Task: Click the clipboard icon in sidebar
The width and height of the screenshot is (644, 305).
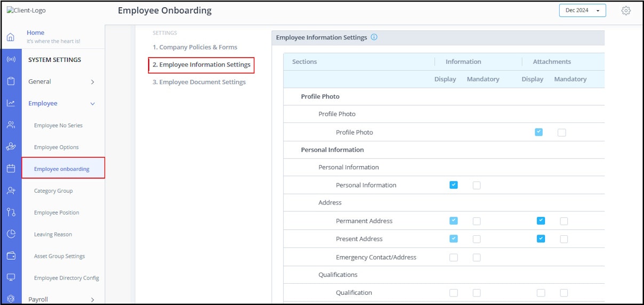Action: tap(10, 81)
